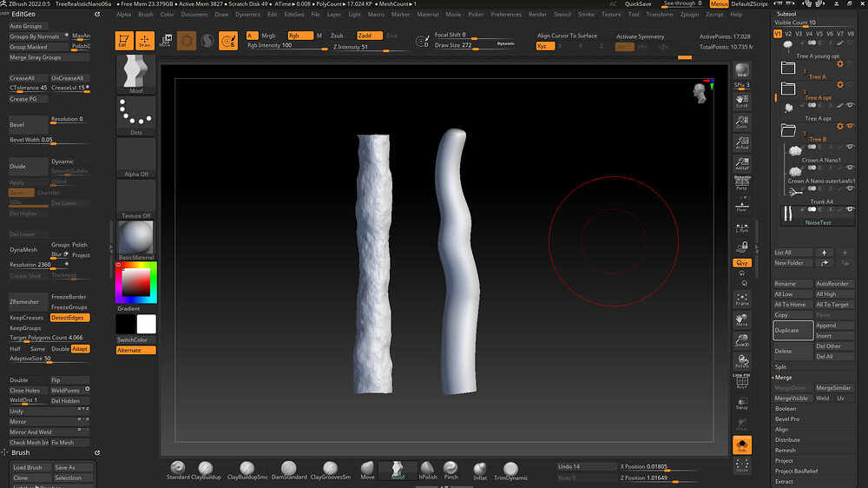868x488 pixels.
Task: Select the TrimDynamic brush
Action: (x=510, y=471)
